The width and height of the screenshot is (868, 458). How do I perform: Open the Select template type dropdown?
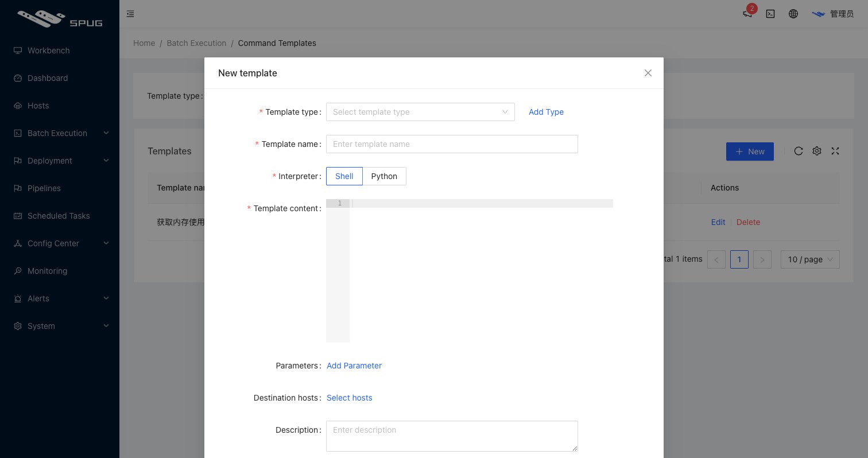click(420, 112)
